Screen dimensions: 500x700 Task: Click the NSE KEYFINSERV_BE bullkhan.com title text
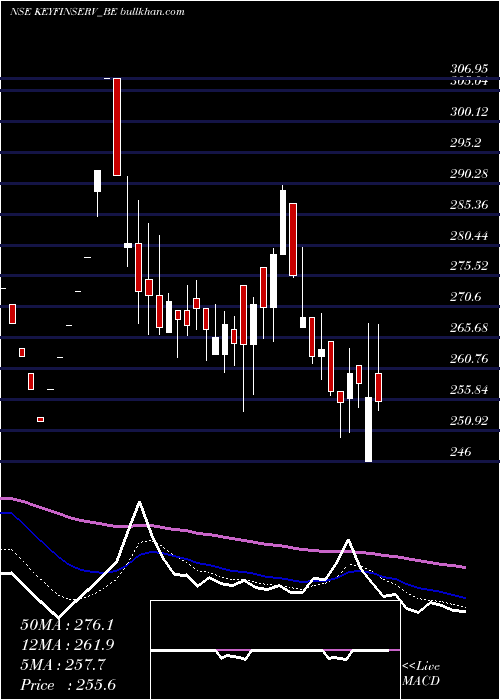click(97, 12)
